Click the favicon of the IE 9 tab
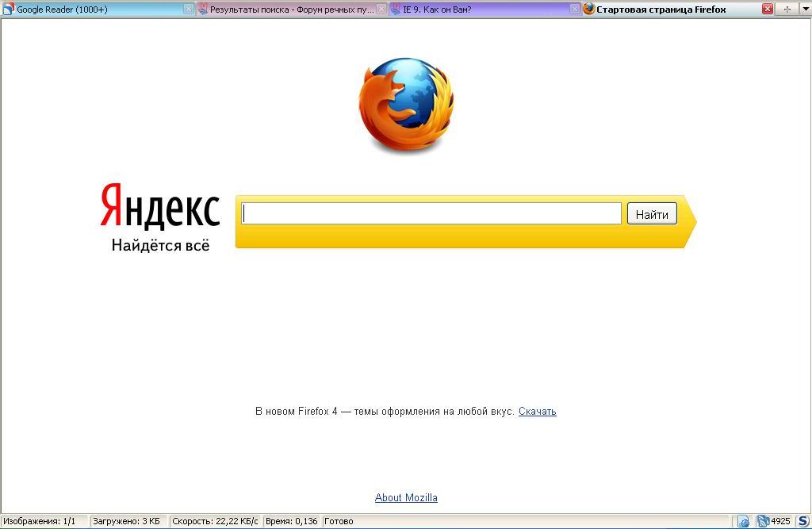The width and height of the screenshot is (812, 529). point(395,10)
